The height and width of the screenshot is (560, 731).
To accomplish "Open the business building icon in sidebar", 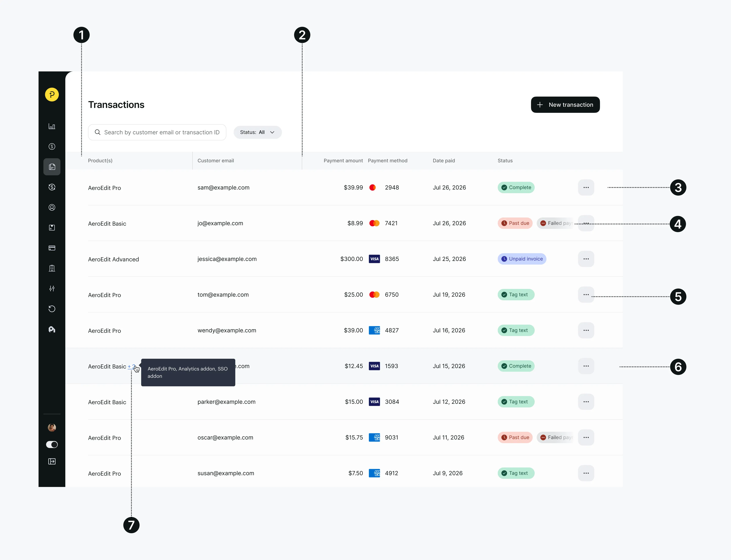I will pyautogui.click(x=52, y=268).
